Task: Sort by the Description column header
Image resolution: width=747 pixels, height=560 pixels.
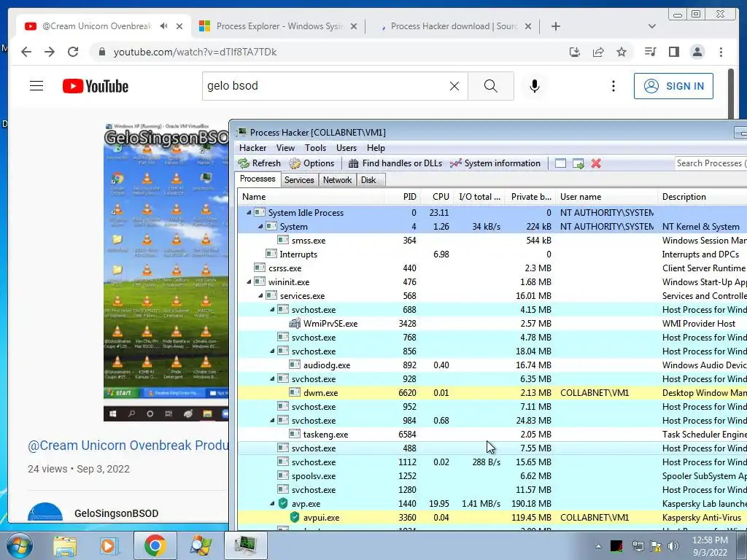Action: (x=703, y=197)
